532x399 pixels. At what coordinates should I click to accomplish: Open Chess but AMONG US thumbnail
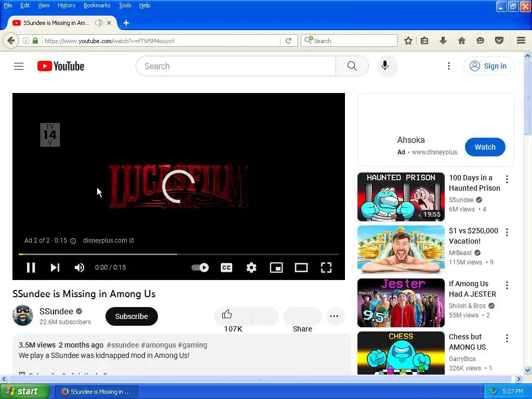pos(401,353)
